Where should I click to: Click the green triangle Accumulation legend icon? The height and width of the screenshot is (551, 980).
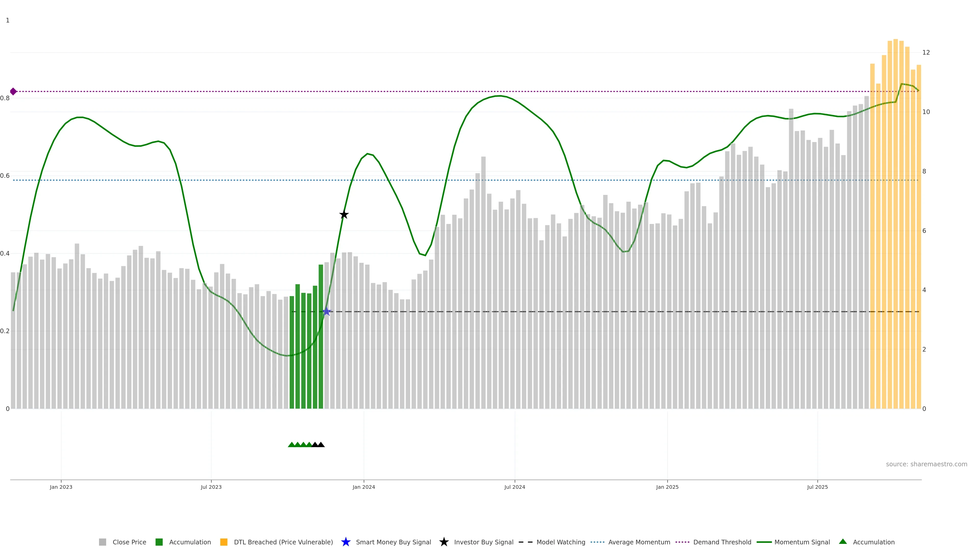tap(843, 542)
